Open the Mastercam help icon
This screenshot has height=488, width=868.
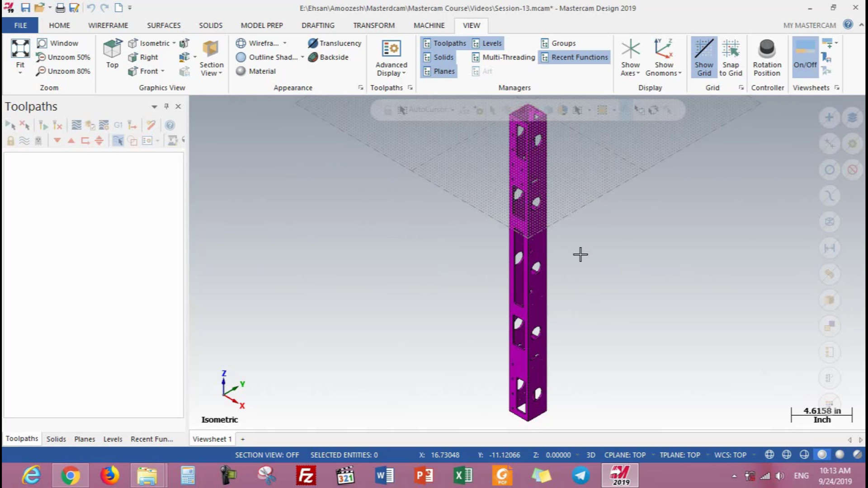point(848,25)
